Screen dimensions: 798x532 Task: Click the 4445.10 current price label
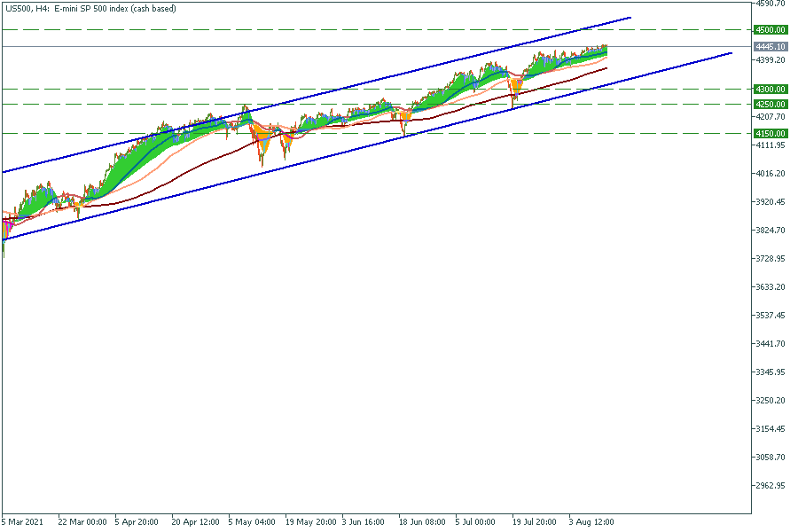pyautogui.click(x=770, y=46)
